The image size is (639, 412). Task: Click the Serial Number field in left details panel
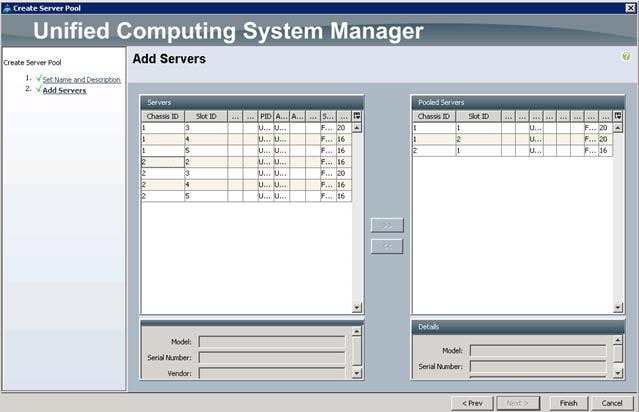point(272,357)
